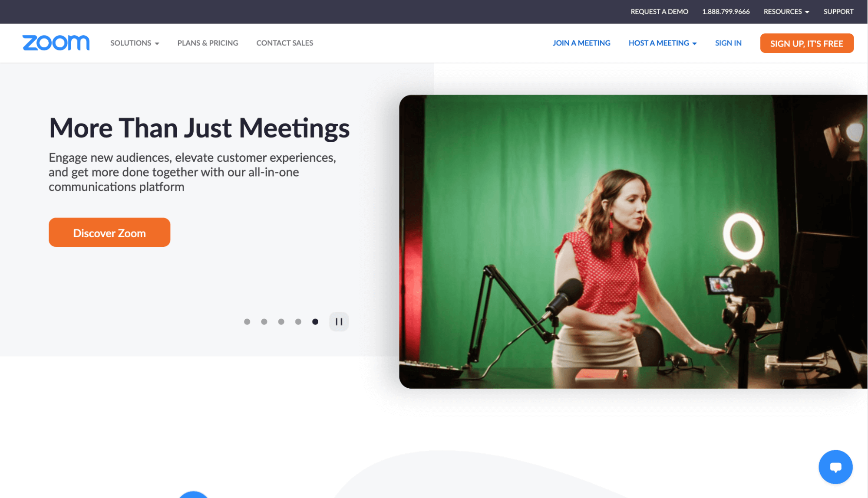Open PLANS & PRICING page
The height and width of the screenshot is (498, 868).
coord(208,43)
